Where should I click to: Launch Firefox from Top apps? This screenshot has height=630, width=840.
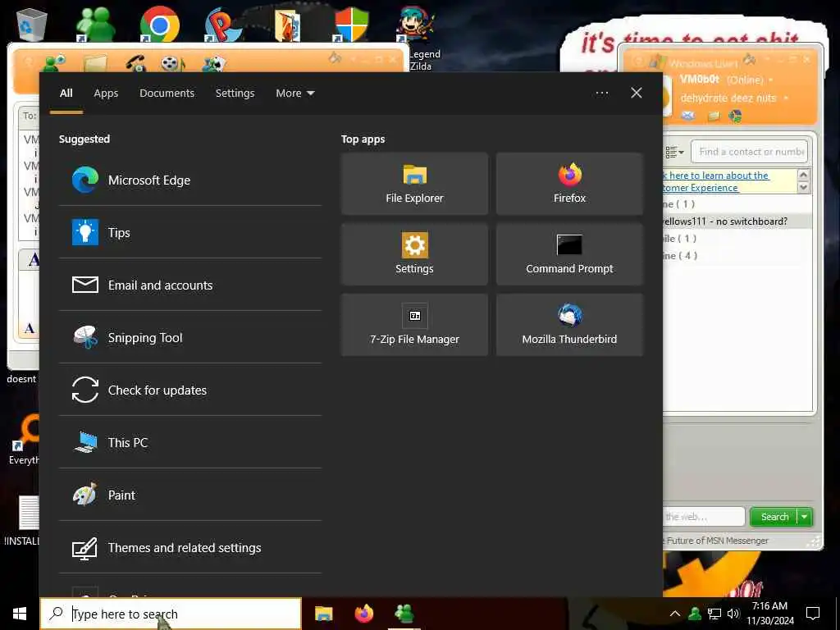[x=569, y=184]
